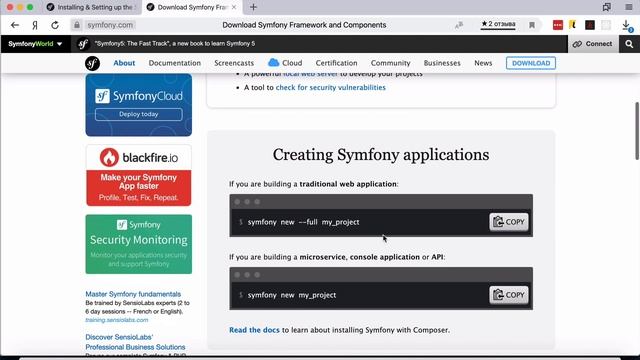Open the blackfire.io banner ad
Viewport: 640px width, 360px height.
139,176
